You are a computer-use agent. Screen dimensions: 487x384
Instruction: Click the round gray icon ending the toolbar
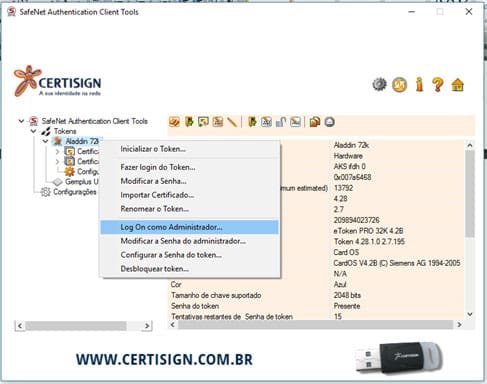tap(329, 122)
